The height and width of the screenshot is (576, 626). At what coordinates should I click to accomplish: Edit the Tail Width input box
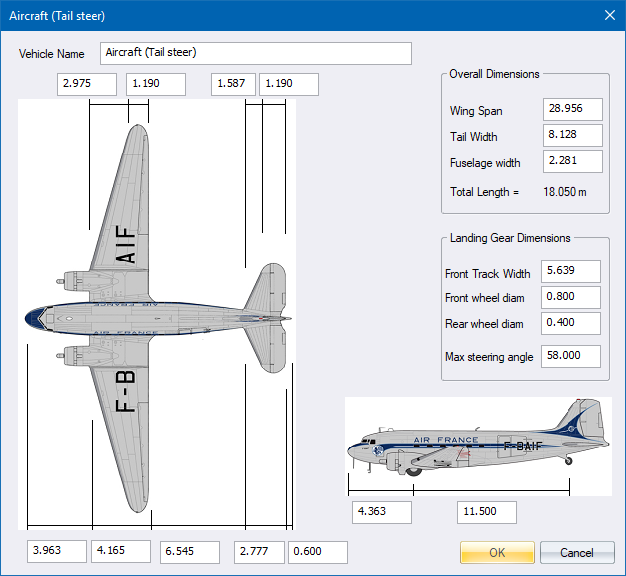coord(572,136)
